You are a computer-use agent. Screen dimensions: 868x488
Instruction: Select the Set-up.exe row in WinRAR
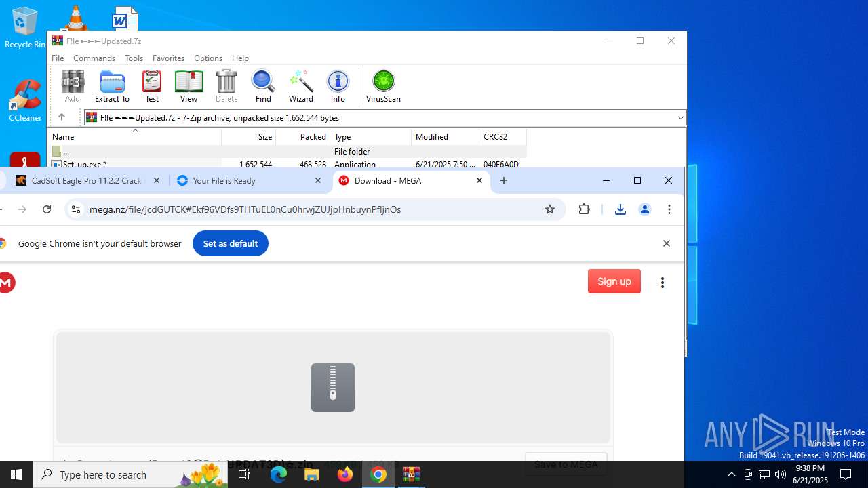(x=288, y=164)
